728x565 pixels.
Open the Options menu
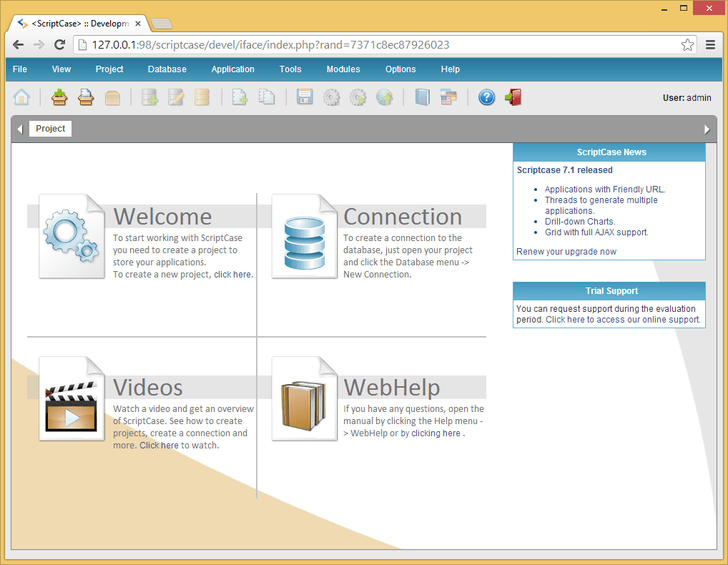(400, 69)
